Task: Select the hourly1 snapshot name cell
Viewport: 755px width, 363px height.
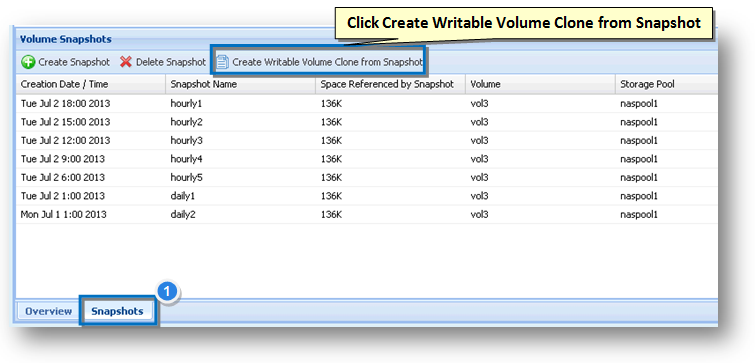Action: [240, 104]
